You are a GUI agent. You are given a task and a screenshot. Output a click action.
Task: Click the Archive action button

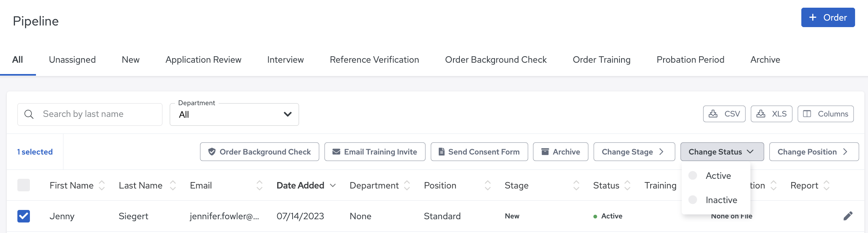pyautogui.click(x=560, y=152)
